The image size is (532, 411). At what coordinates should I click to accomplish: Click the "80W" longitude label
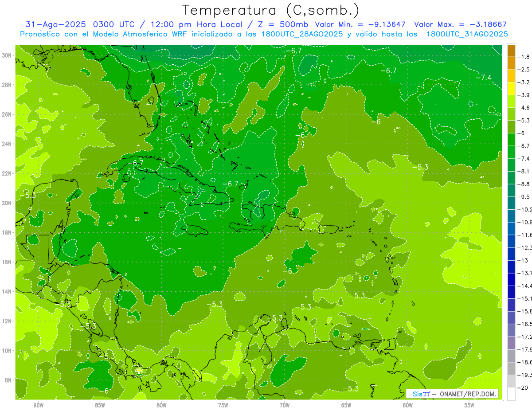pos(161,406)
